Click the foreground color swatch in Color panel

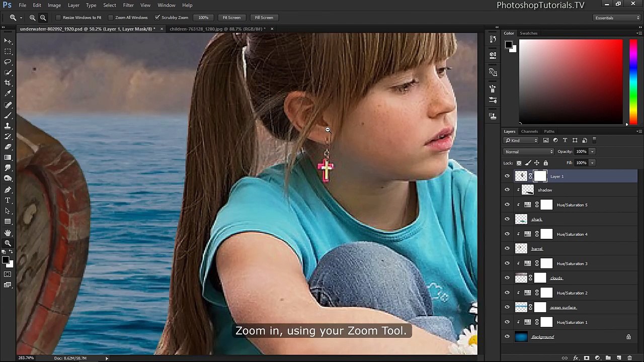point(509,46)
